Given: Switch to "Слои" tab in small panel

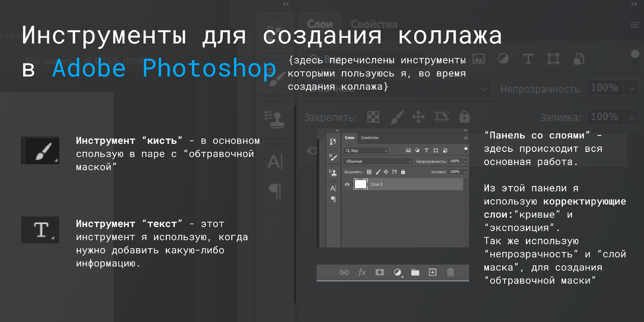Looking at the screenshot, I should pos(349,138).
